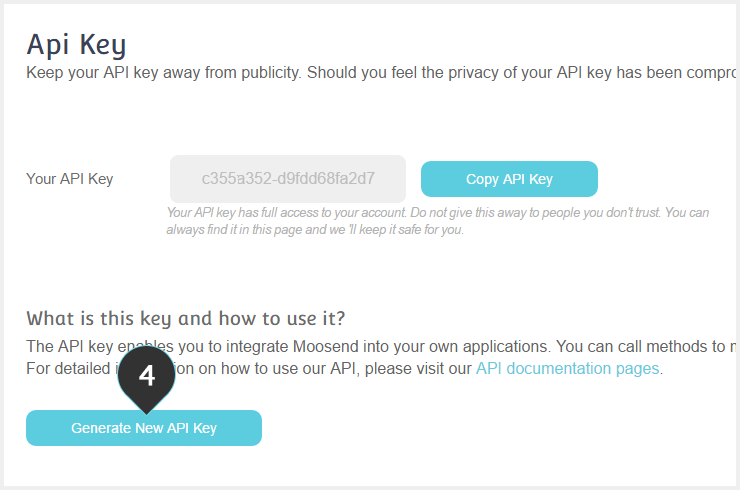Screen dimensions: 740x490
Task: Click the number 4 inside the dark marker
Action: coord(147,376)
